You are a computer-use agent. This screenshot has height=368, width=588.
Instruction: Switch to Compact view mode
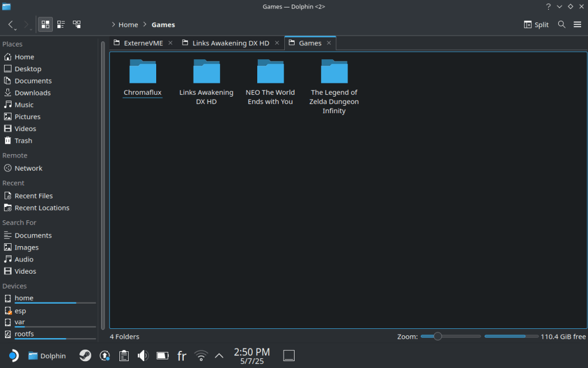click(x=61, y=25)
